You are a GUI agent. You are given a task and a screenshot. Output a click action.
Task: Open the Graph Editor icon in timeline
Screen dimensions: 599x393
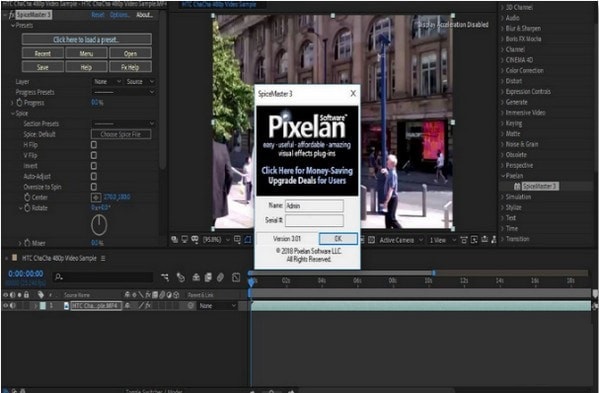pyautogui.click(x=236, y=277)
